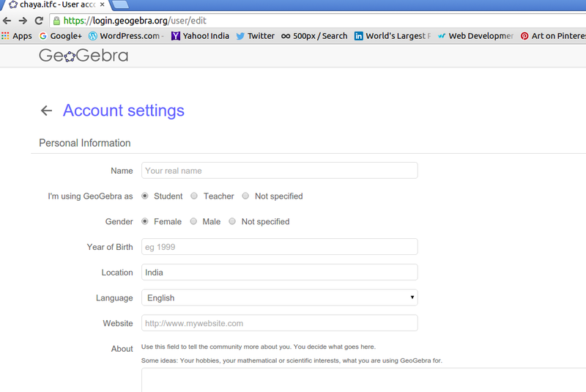Click the green secure lock icon
The image size is (586, 392).
[x=56, y=21]
